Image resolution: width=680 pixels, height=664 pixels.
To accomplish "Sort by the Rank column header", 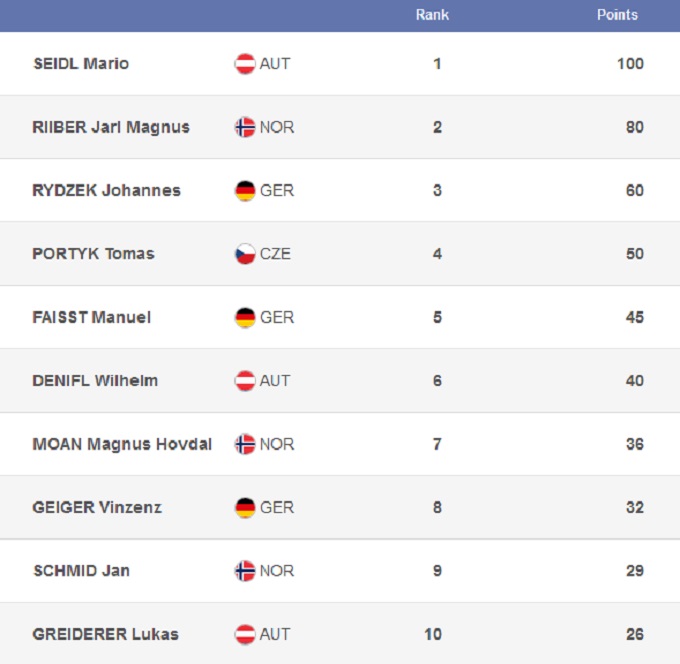I will 433,15.
